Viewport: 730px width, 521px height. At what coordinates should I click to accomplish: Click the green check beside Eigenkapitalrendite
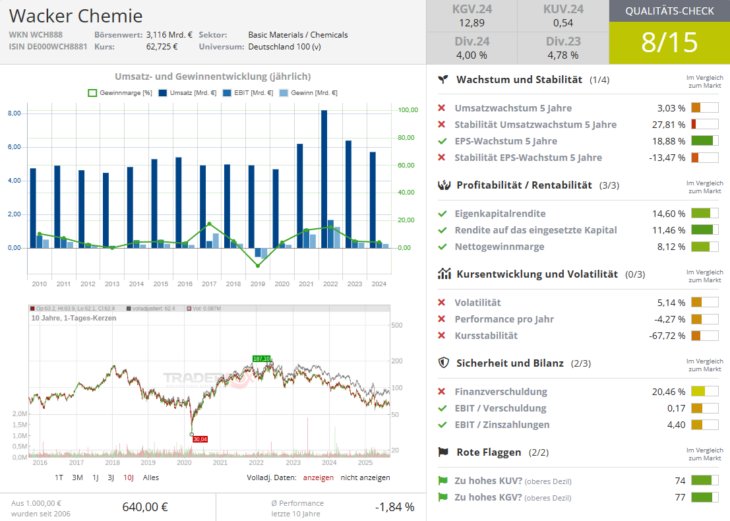[442, 214]
